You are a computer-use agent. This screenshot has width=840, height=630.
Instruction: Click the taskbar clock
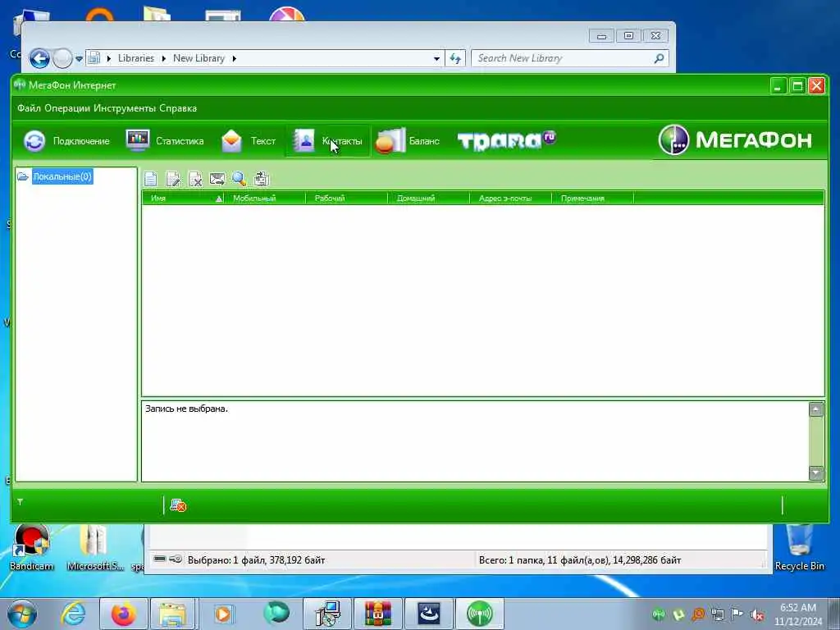tap(798, 614)
